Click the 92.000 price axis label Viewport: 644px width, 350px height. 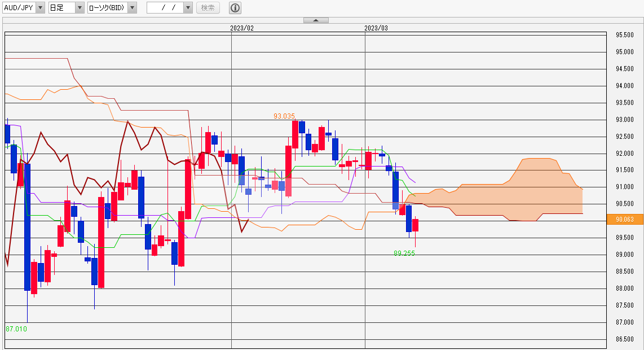point(625,154)
